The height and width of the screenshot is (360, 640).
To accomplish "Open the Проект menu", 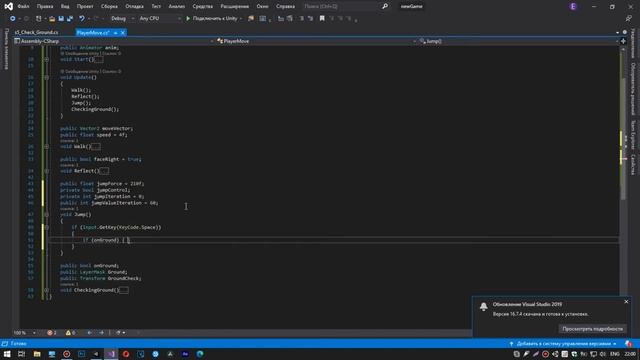I will pos(85,7).
